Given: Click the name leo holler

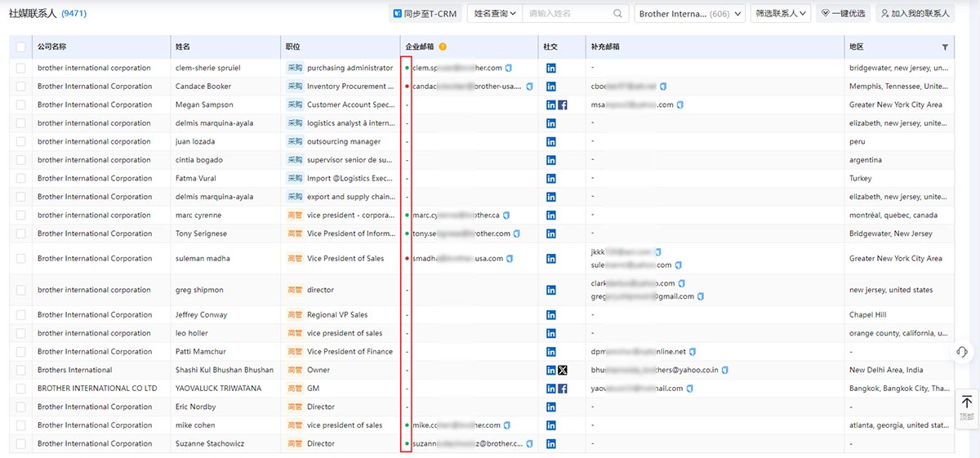Looking at the screenshot, I should point(192,333).
